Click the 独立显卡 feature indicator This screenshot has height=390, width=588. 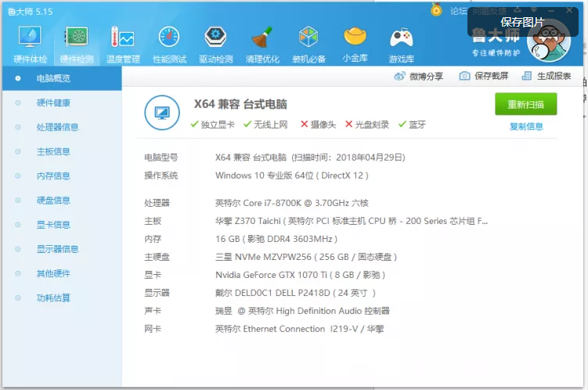[213, 125]
